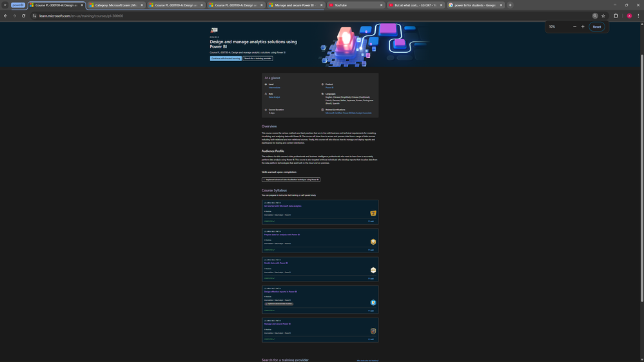Click the course icon above the title
Viewport: 644px width, 362px height.
pyautogui.click(x=214, y=30)
